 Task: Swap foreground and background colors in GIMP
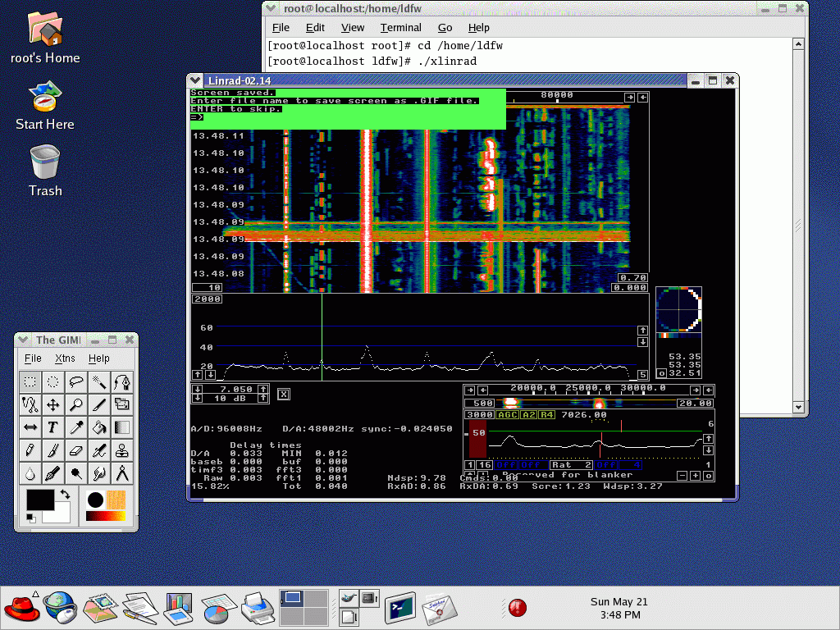(65, 494)
